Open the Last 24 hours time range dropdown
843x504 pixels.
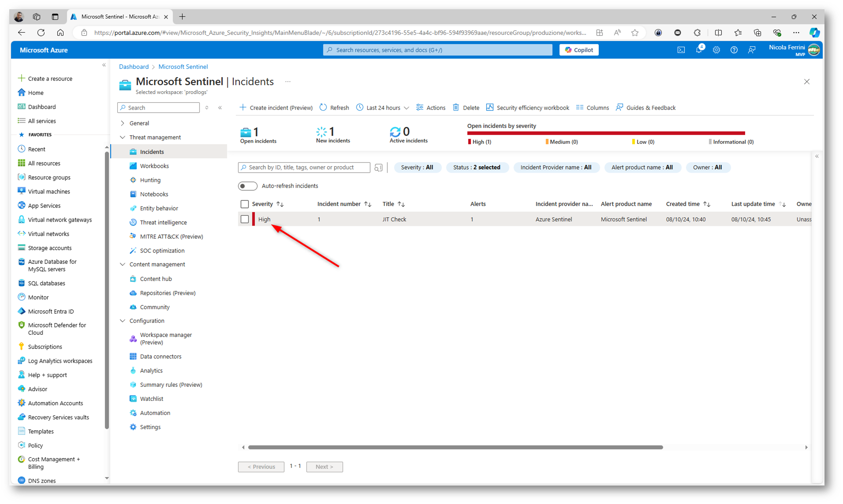383,107
